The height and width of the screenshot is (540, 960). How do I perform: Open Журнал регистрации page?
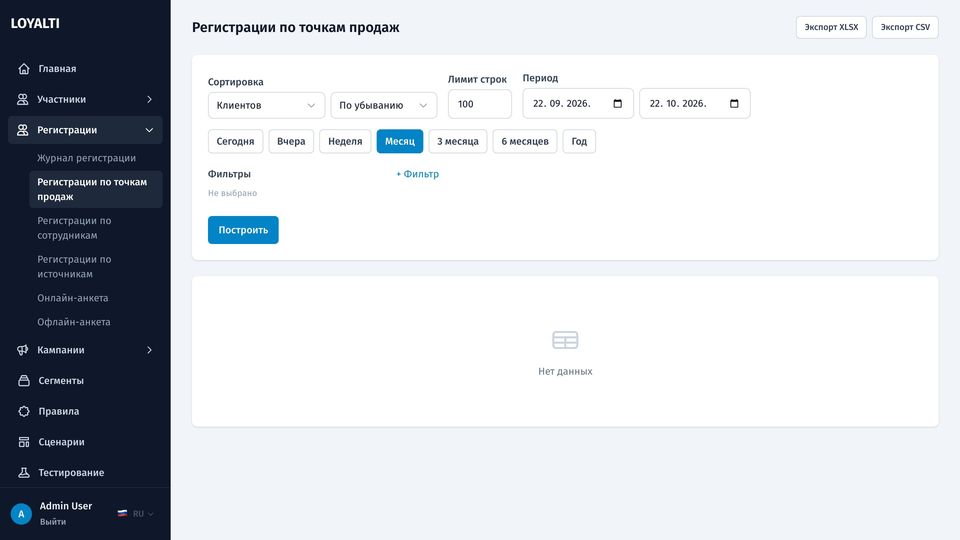(x=86, y=158)
